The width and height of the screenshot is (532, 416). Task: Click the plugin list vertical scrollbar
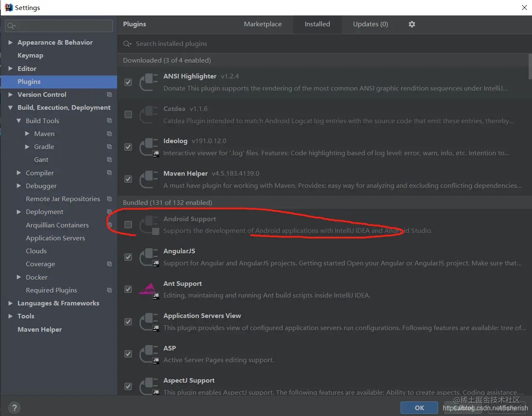pos(530,67)
